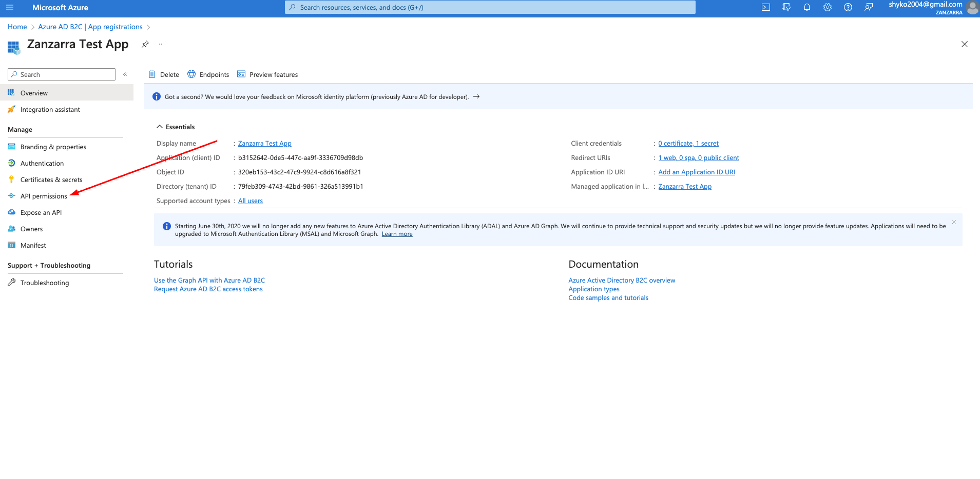
Task: Click the Integration assistant rocket icon
Action: [11, 109]
